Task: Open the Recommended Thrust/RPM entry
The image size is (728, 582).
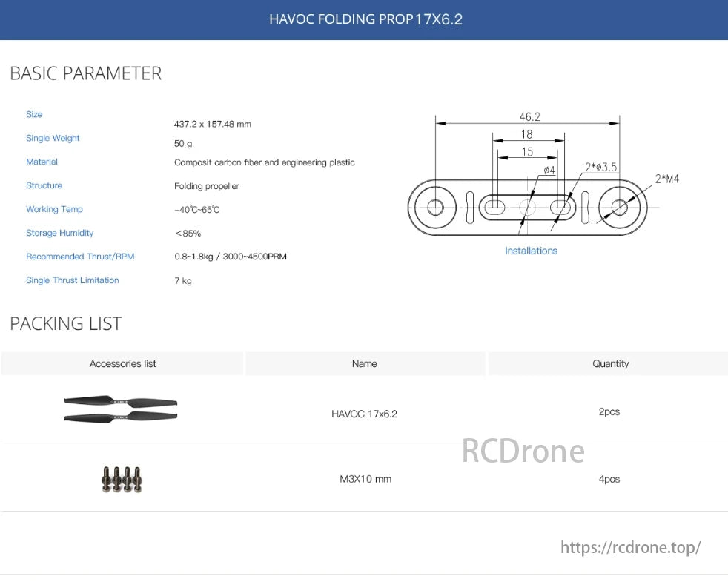Action: 80,257
